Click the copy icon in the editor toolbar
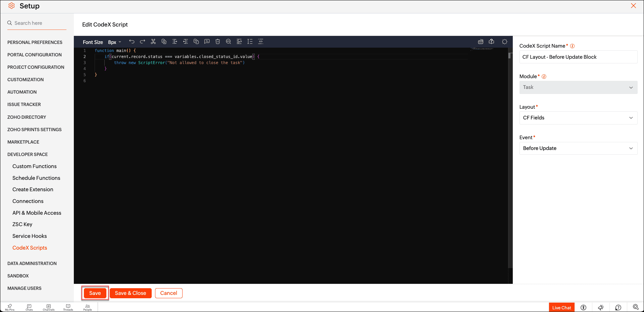Viewport: 644px width, 312px height. click(164, 42)
